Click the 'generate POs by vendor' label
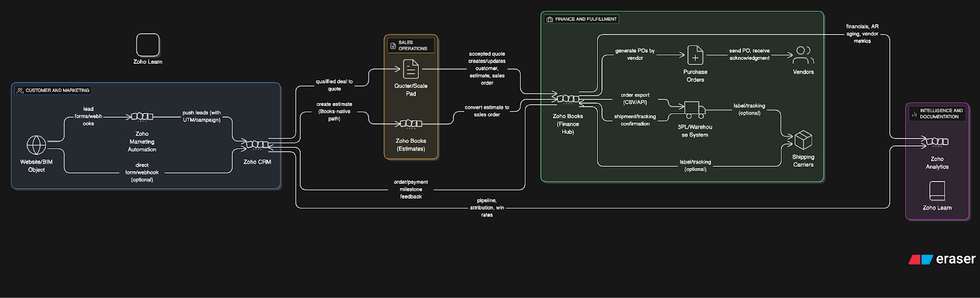980x298 pixels. (635, 55)
